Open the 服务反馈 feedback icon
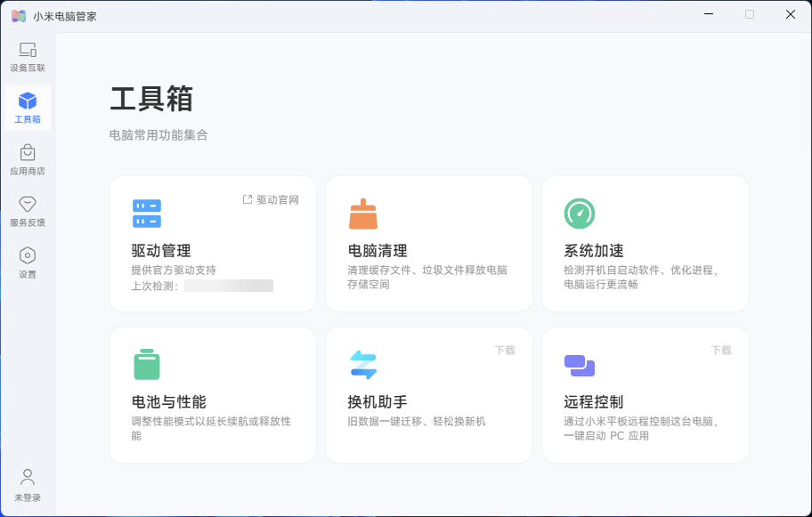This screenshot has height=517, width=812. pyautogui.click(x=27, y=206)
